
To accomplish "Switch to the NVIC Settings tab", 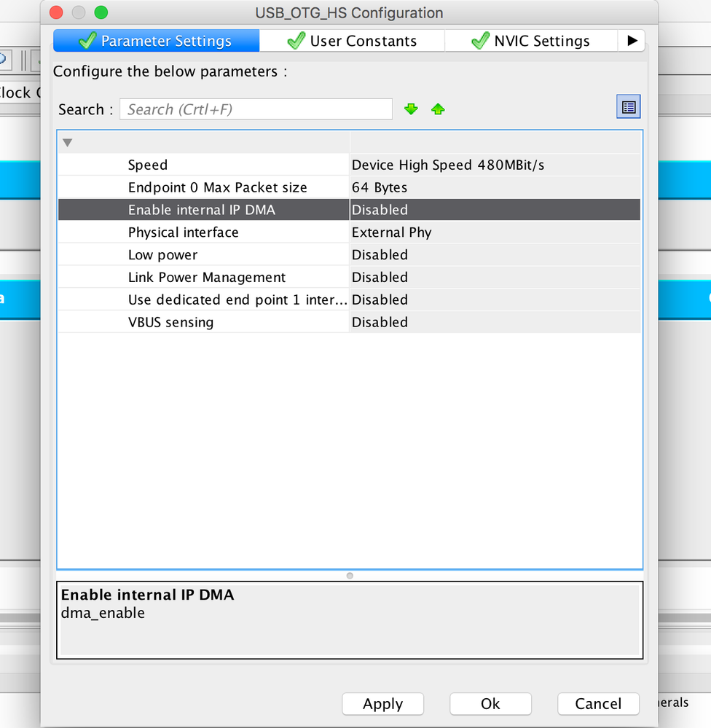I will pyautogui.click(x=531, y=41).
